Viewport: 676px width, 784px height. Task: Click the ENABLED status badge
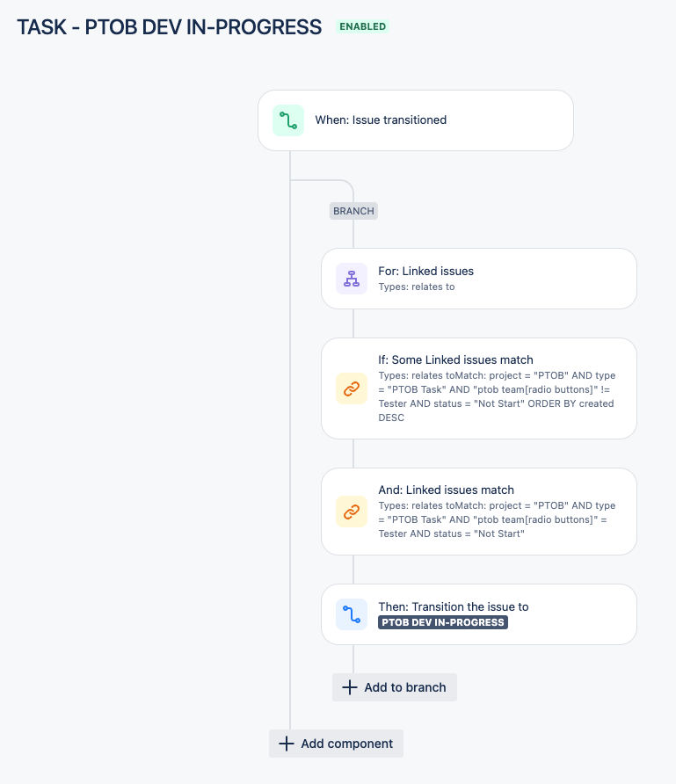pos(362,26)
